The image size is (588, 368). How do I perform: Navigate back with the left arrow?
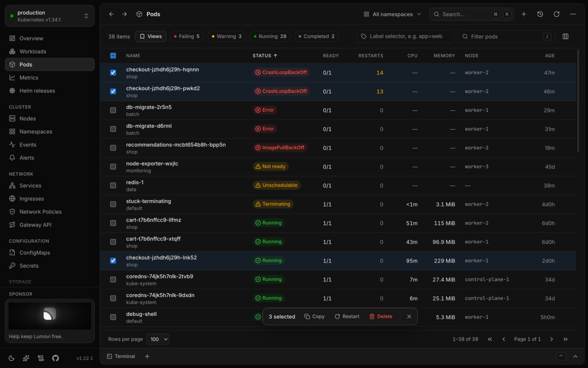pyautogui.click(x=111, y=14)
